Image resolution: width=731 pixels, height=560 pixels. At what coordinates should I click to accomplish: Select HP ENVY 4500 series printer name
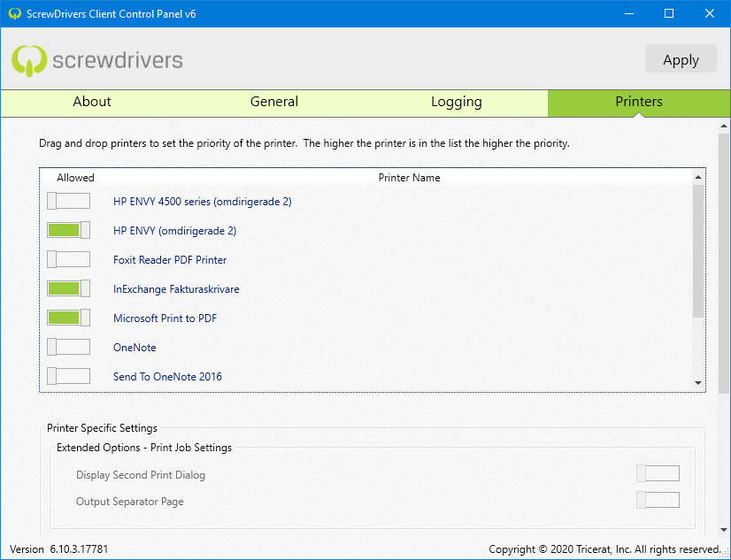tap(203, 202)
